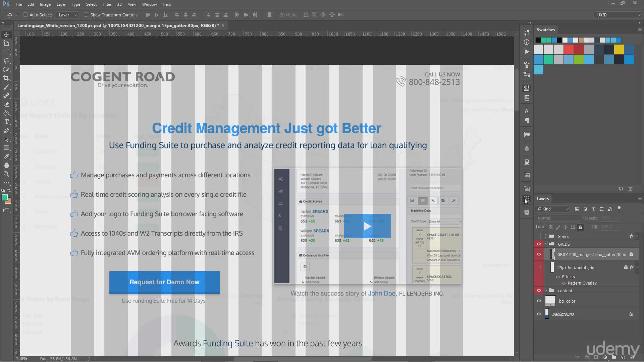Image resolution: width=644 pixels, height=362 pixels.
Task: Open the Normal blend mode dropdown
Action: click(x=557, y=218)
